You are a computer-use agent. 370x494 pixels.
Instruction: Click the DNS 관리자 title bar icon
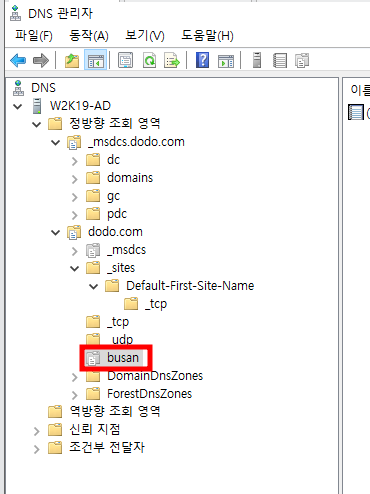coord(15,13)
